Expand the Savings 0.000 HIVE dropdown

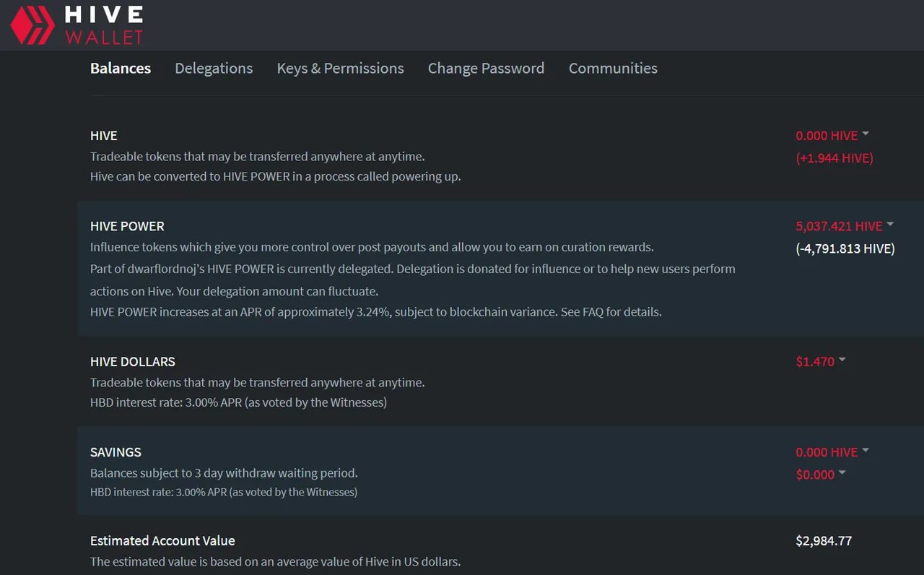coord(832,452)
